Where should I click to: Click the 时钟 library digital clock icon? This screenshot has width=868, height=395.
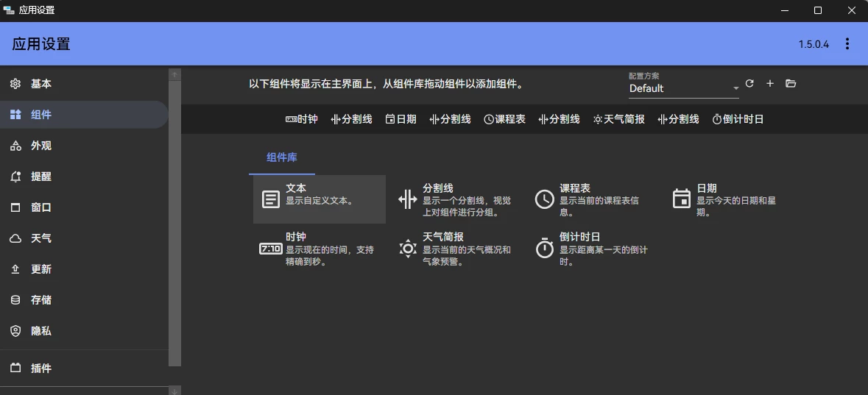(270, 249)
